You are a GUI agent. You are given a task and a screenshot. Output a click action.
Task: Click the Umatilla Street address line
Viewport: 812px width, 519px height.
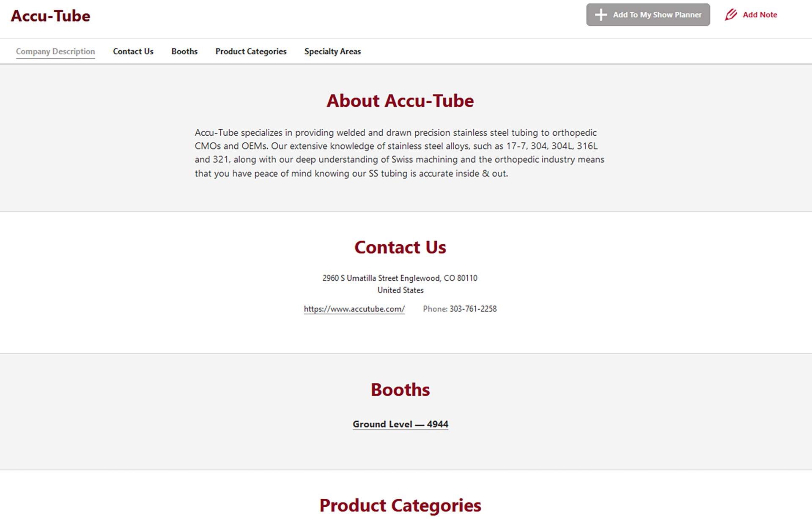(x=400, y=278)
